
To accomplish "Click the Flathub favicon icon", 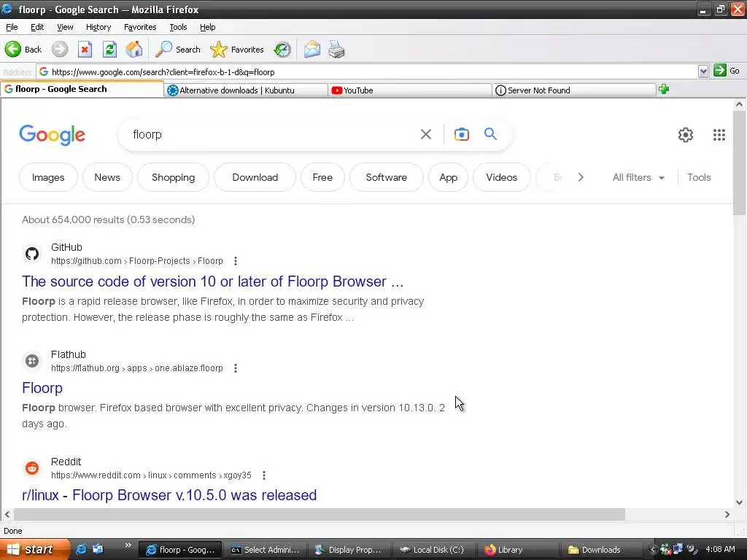I will (x=32, y=361).
